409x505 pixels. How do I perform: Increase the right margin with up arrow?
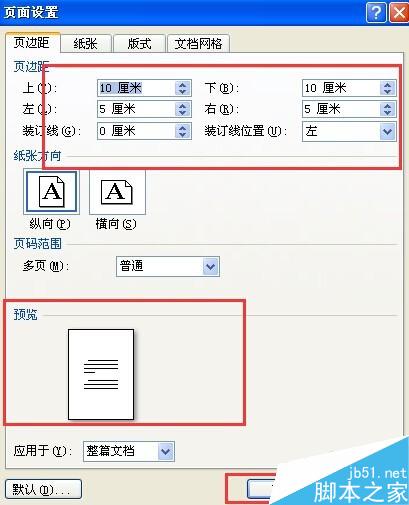point(387,106)
